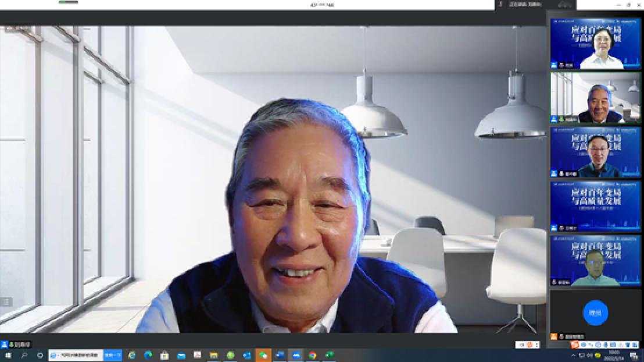Screen dimensions: 644x362
Task: Launch Google Chrome from the taskbar
Action: [313, 355]
